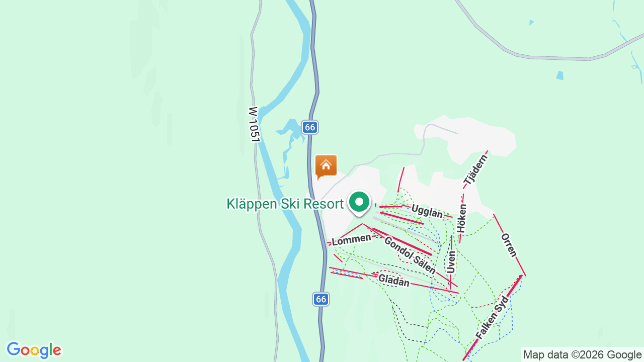
Task: Select the Falken Syd lift label
Action: click(x=493, y=318)
